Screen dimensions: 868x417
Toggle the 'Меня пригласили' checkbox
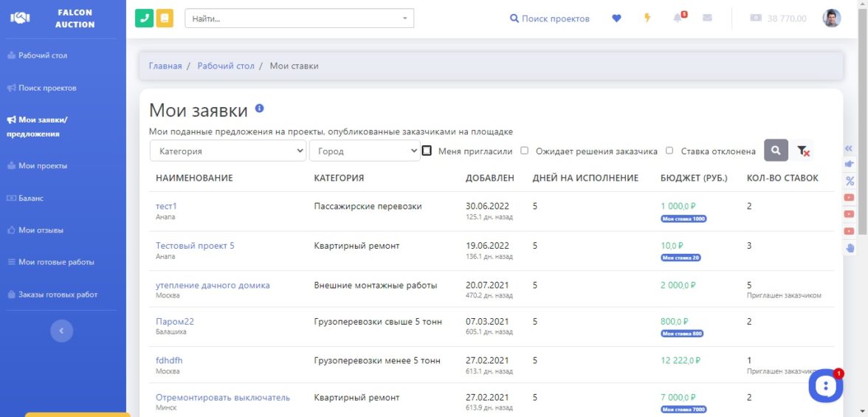click(427, 151)
